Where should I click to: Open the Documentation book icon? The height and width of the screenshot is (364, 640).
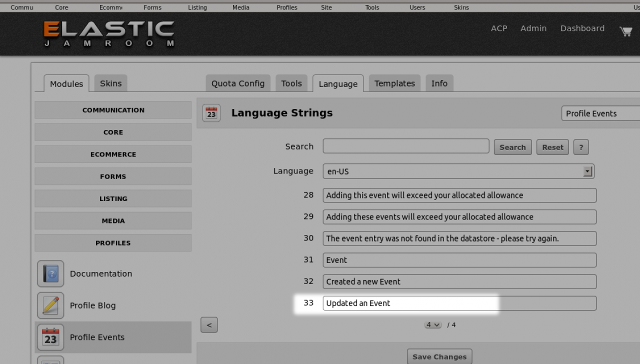[50, 273]
